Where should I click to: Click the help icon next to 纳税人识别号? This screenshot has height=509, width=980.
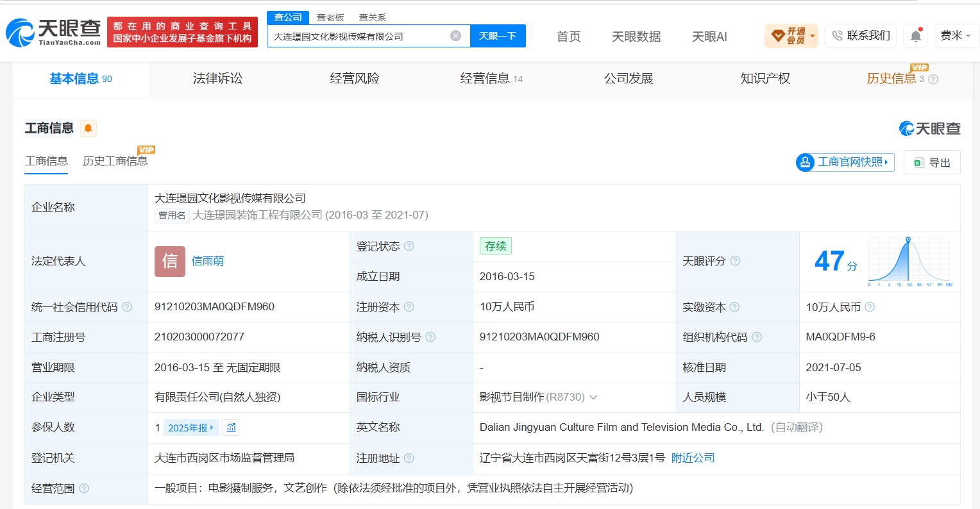pyautogui.click(x=430, y=337)
